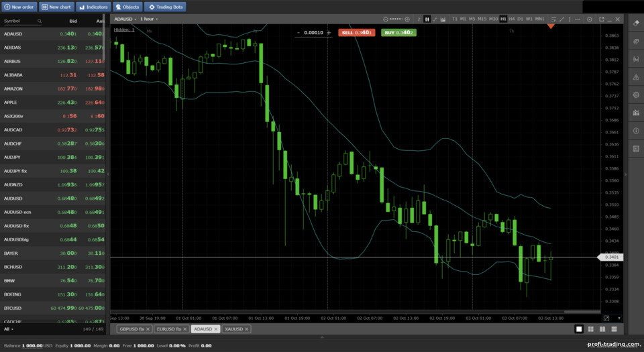This screenshot has height=352, width=644.
Task: Open the Objects menu
Action: 127,7
